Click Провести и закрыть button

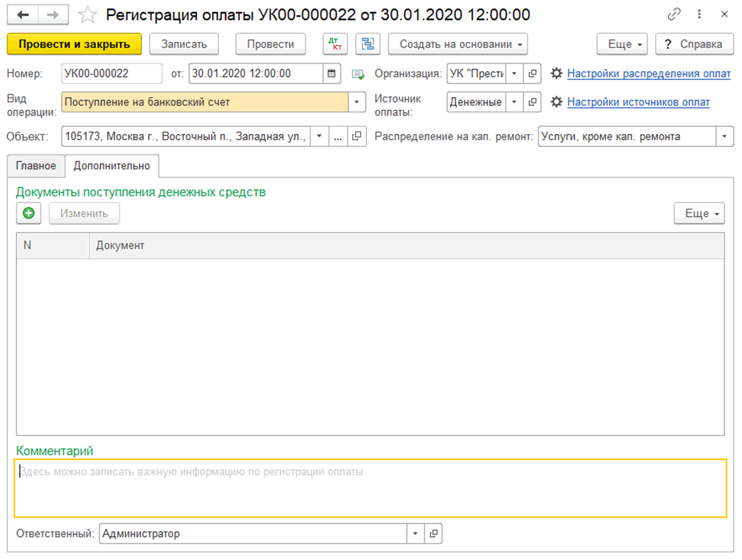pyautogui.click(x=74, y=44)
